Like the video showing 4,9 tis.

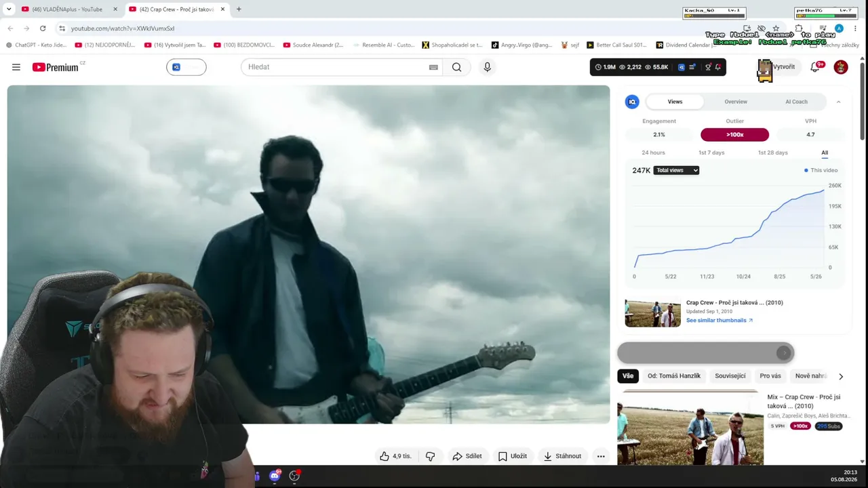tap(395, 456)
